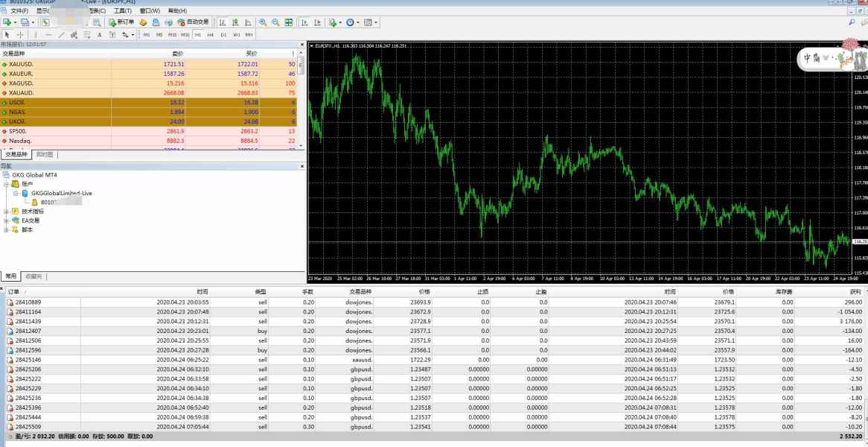868x447 pixels.
Task: Collapse the 账户 tree node
Action: [7, 184]
